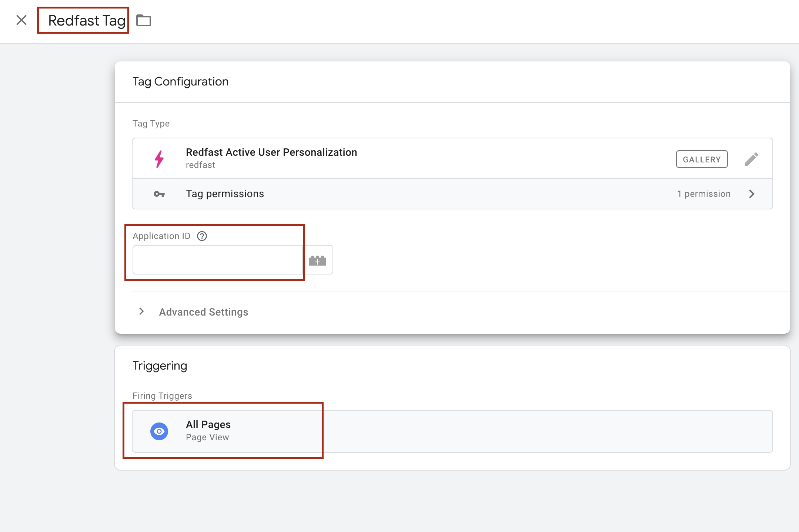Click the Advanced Settings label
This screenshot has width=799, height=532.
[x=204, y=312]
